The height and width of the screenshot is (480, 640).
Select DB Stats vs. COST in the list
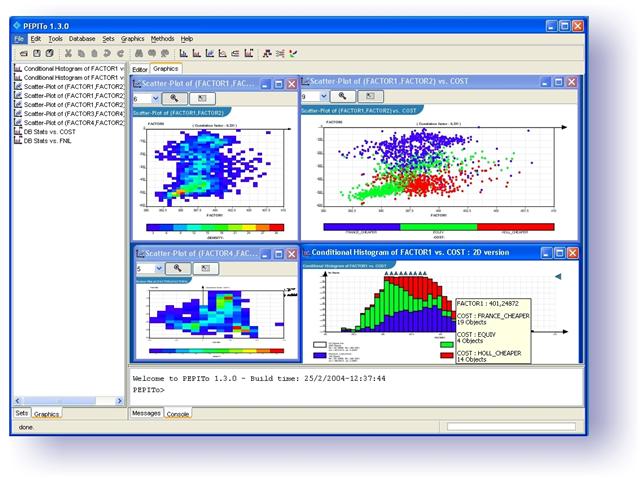[x=48, y=131]
